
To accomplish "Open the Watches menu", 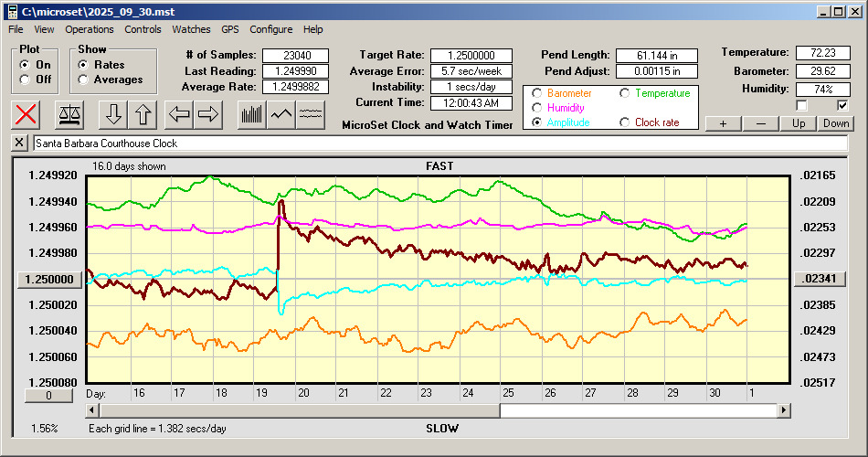I will [x=191, y=29].
